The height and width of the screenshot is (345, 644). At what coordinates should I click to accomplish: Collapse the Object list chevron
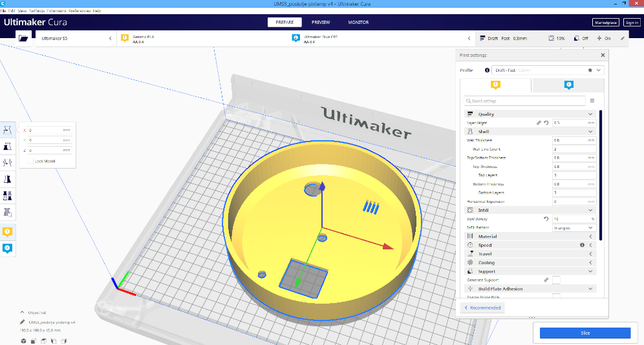22,312
